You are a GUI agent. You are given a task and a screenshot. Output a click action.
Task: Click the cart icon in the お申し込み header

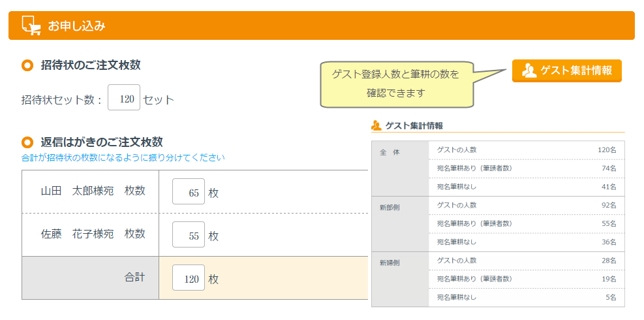[x=31, y=25]
